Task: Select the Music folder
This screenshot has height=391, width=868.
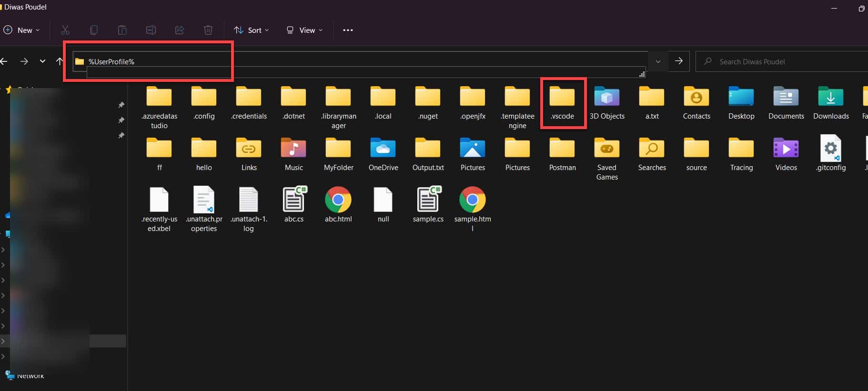Action: pos(293,155)
